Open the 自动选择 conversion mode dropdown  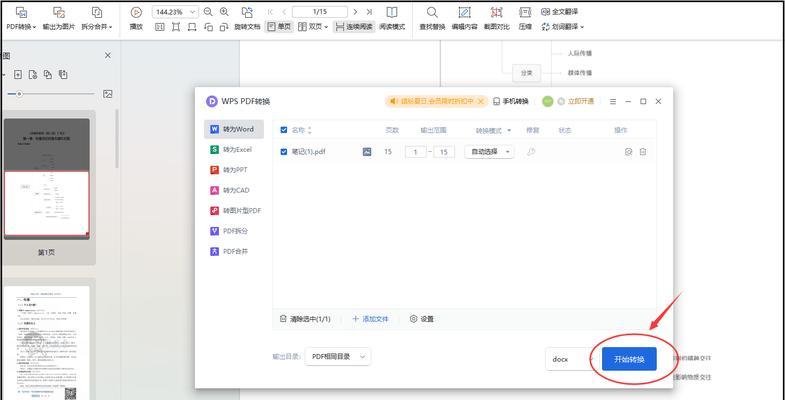pos(489,151)
